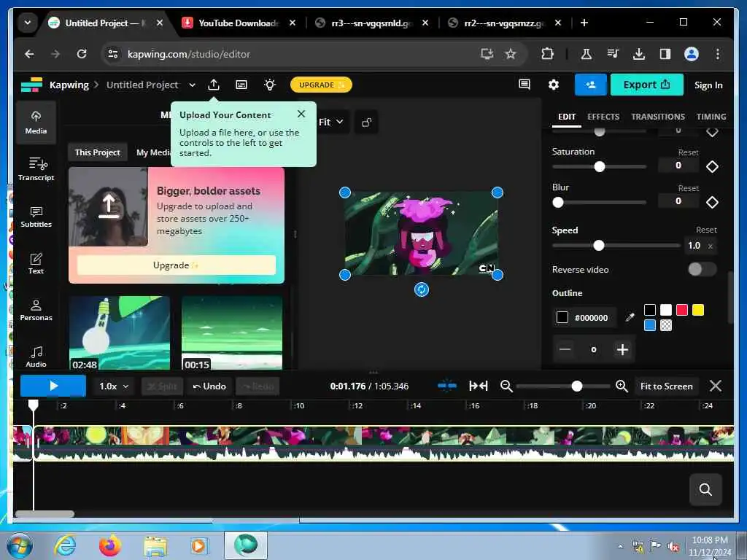Select the transparent outline swatch
Image resolution: width=747 pixels, height=560 pixels.
pyautogui.click(x=665, y=325)
